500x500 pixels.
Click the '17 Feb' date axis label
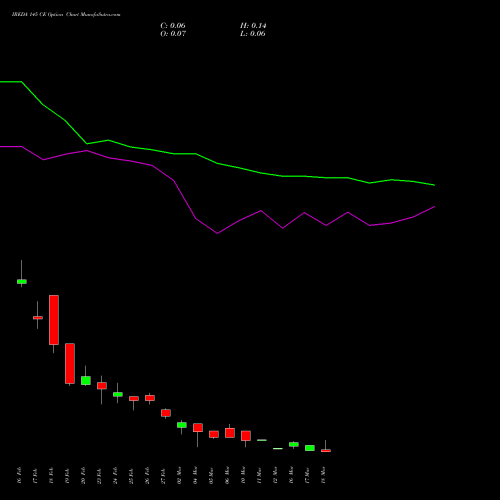point(35,475)
